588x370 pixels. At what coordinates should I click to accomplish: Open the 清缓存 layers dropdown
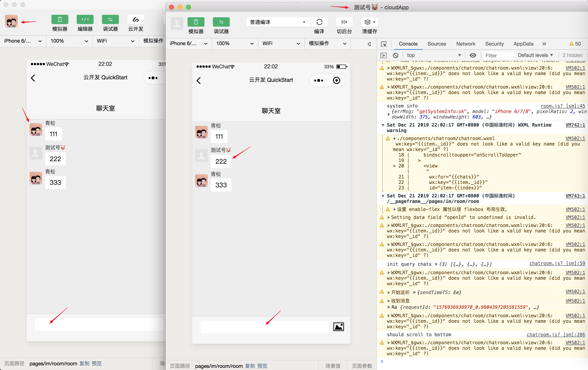point(369,22)
